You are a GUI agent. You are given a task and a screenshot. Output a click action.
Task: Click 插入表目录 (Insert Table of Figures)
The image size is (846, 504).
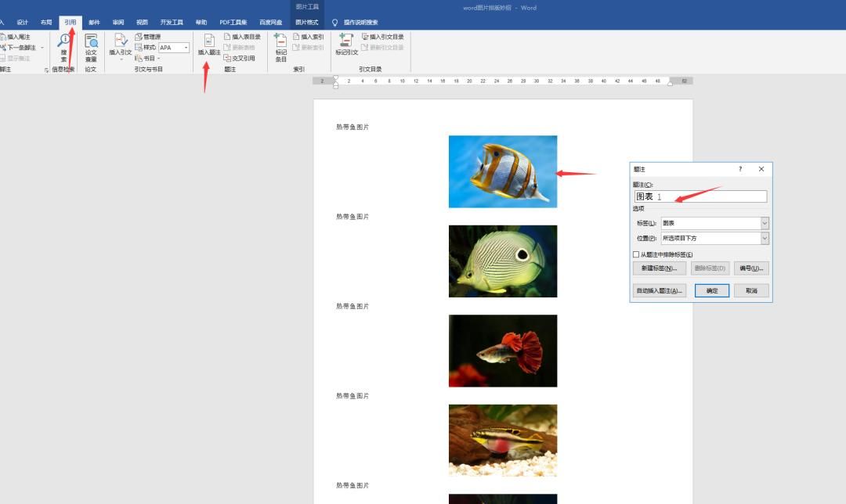pyautogui.click(x=242, y=37)
